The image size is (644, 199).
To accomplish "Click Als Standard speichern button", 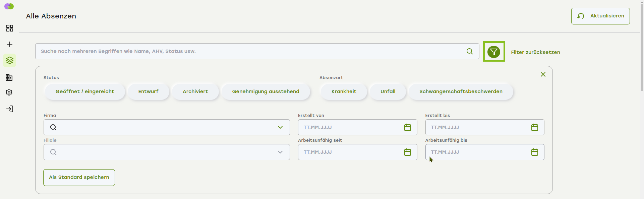I will click(79, 177).
